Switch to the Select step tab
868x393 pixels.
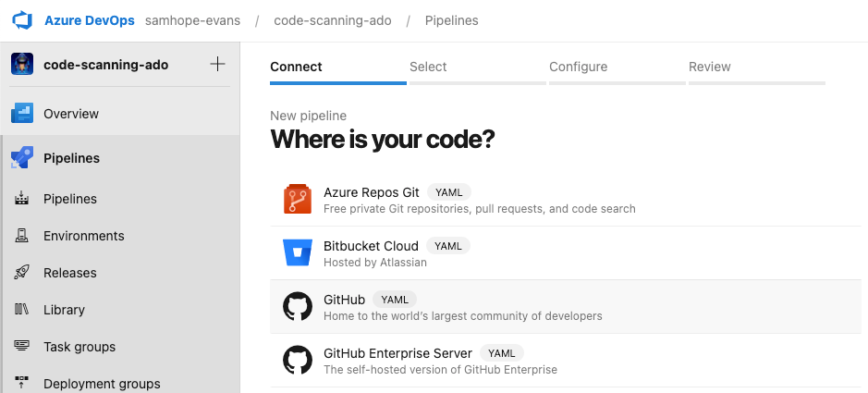coord(428,67)
